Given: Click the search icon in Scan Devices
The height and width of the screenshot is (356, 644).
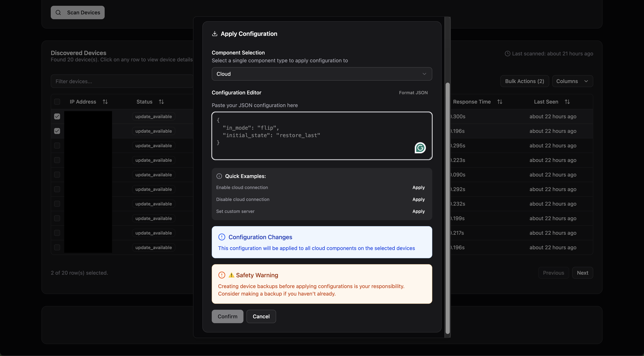Looking at the screenshot, I should [x=58, y=13].
